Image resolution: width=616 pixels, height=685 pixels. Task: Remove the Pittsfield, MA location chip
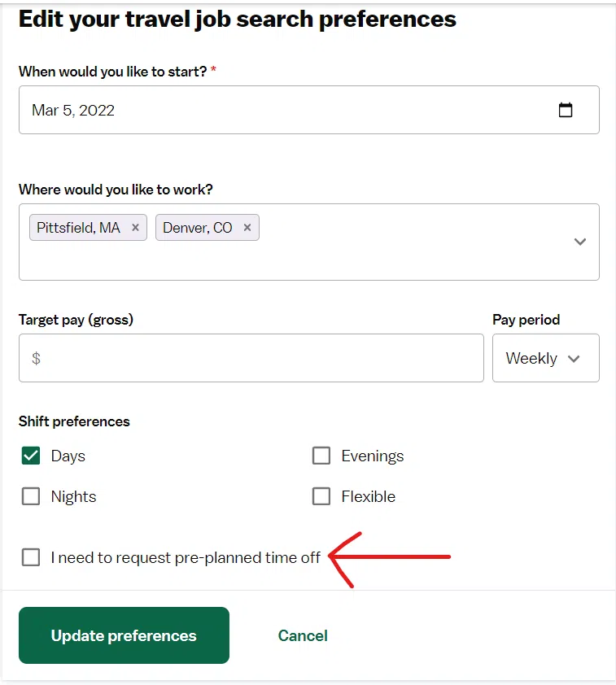point(135,228)
